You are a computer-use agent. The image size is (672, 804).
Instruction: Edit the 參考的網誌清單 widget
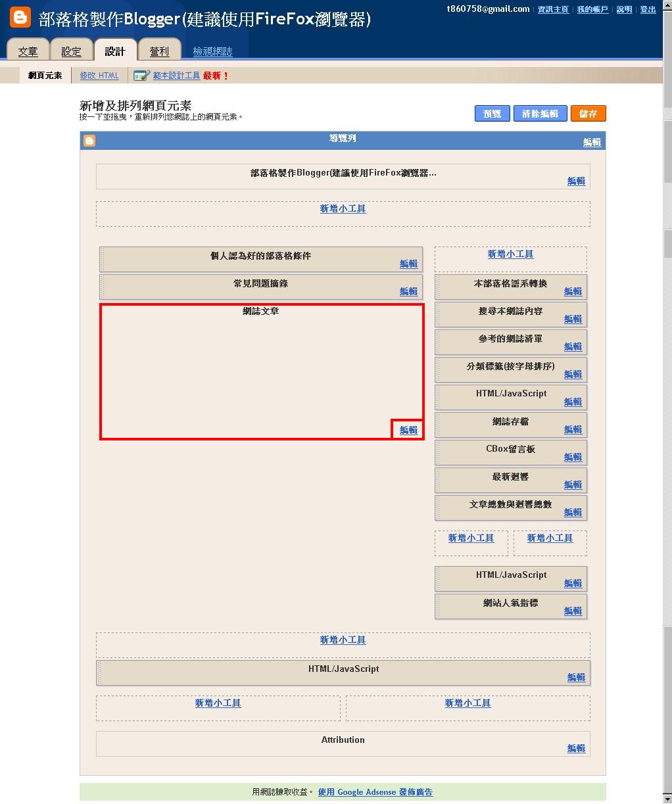click(573, 346)
